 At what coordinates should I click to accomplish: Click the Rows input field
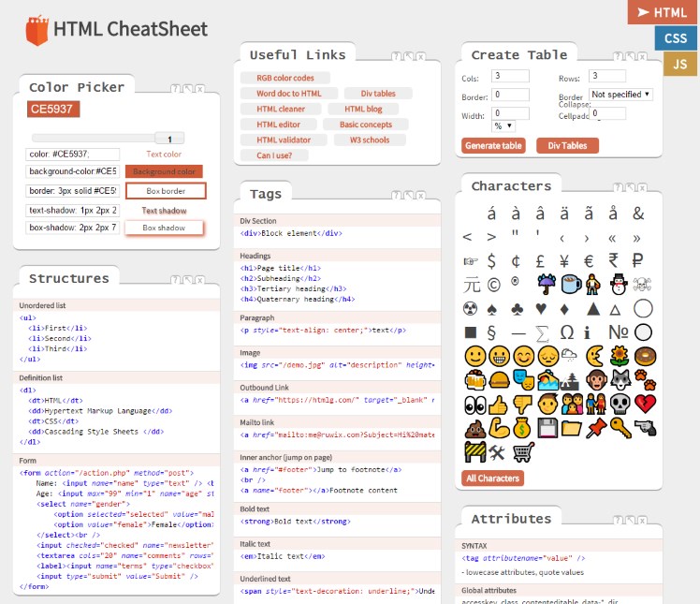(607, 76)
